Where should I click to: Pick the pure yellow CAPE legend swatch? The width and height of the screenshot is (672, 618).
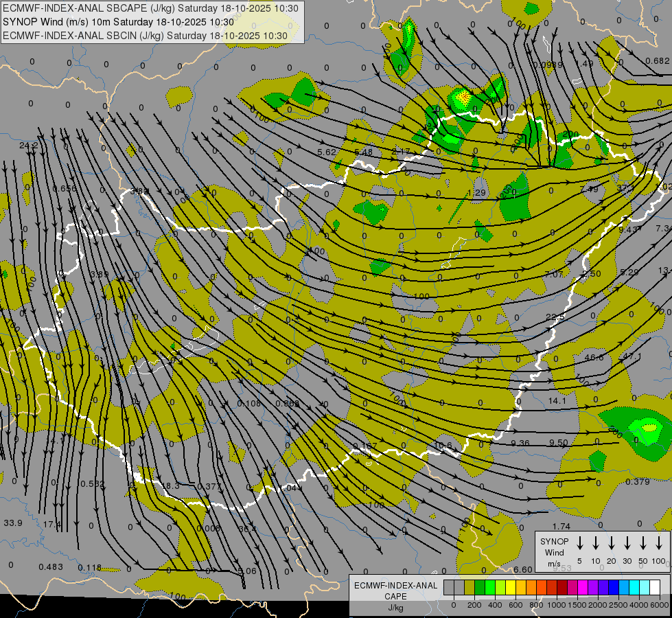[x=511, y=587]
